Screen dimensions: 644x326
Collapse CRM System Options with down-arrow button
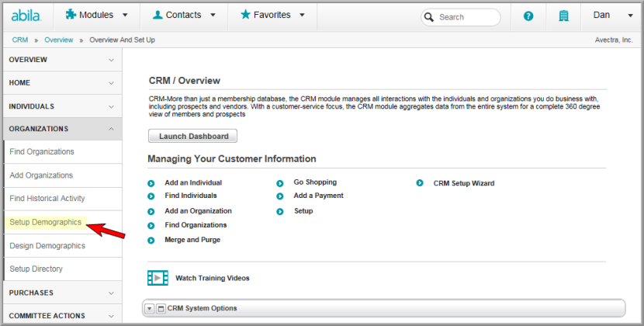pyautogui.click(x=150, y=308)
